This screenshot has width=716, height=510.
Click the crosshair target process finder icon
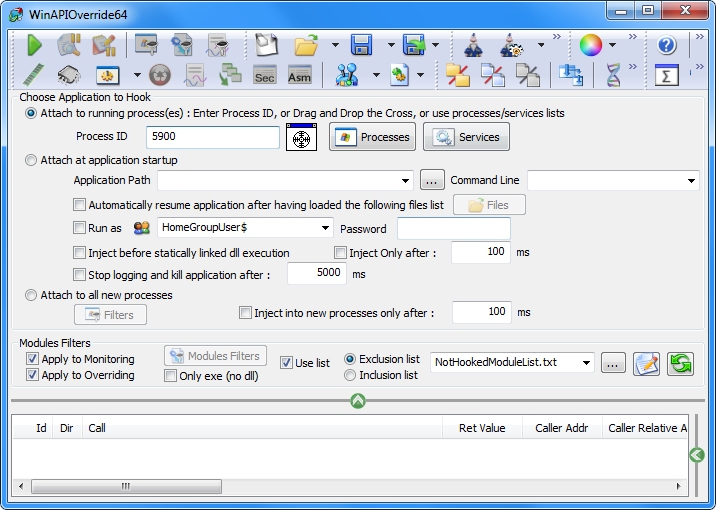[x=301, y=137]
